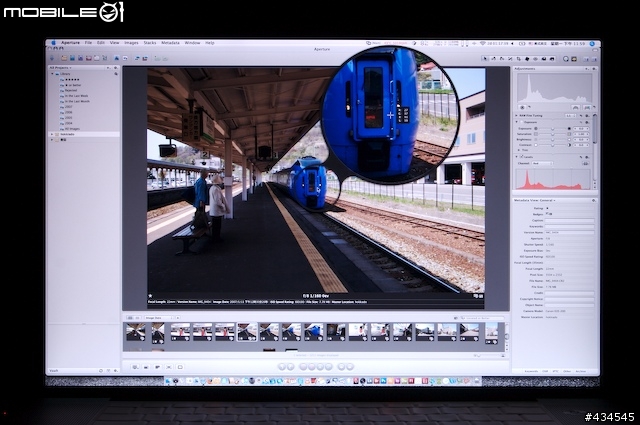
Task: Adjust the Saturation slider
Action: click(553, 134)
